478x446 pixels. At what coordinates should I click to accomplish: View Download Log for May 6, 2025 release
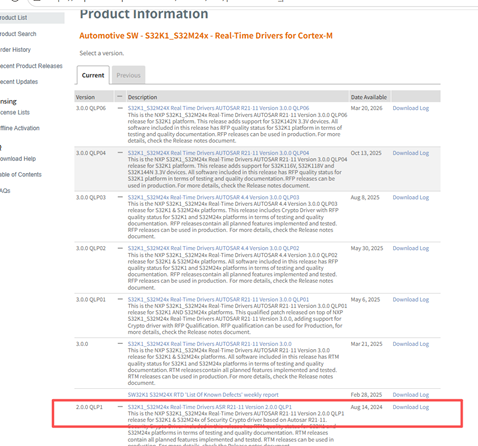[x=411, y=299]
